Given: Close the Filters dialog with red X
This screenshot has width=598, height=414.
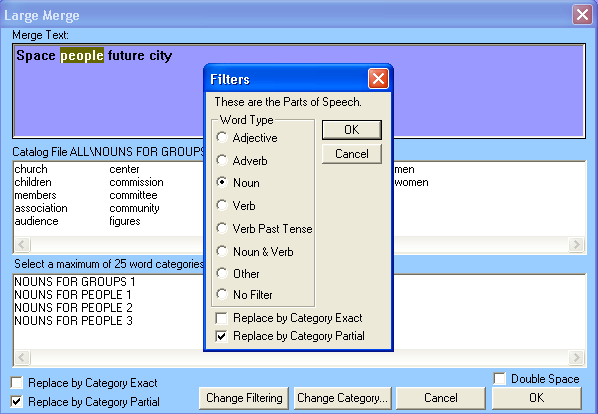Looking at the screenshot, I should (378, 79).
